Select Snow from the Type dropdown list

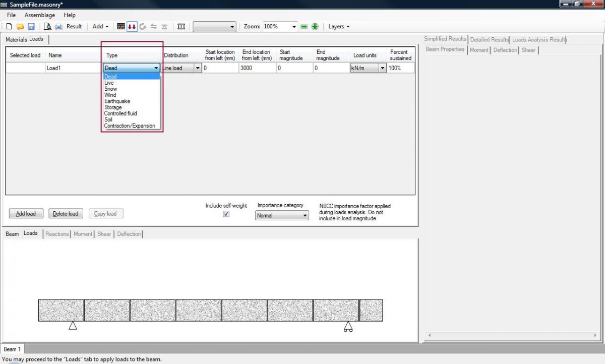(x=110, y=89)
